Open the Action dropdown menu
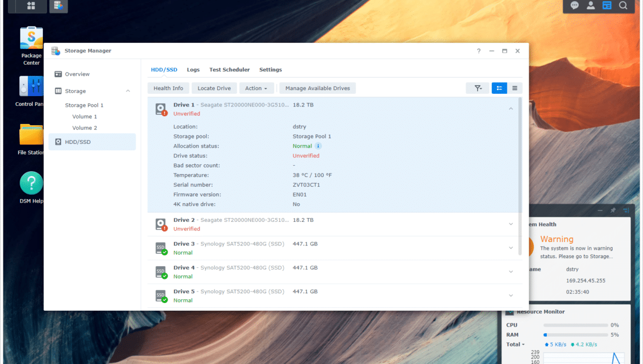The height and width of the screenshot is (364, 643). (x=256, y=88)
